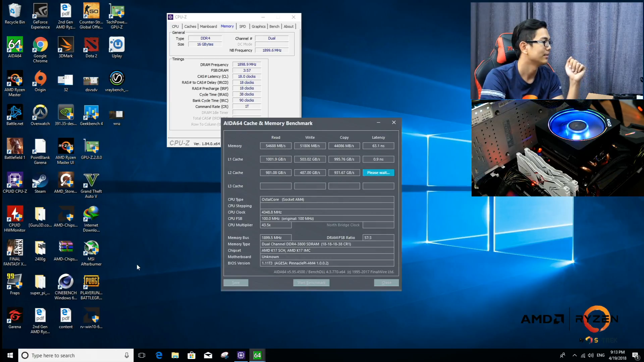
Task: Open the Bench tab in CPU-Z
Action: [x=274, y=26]
